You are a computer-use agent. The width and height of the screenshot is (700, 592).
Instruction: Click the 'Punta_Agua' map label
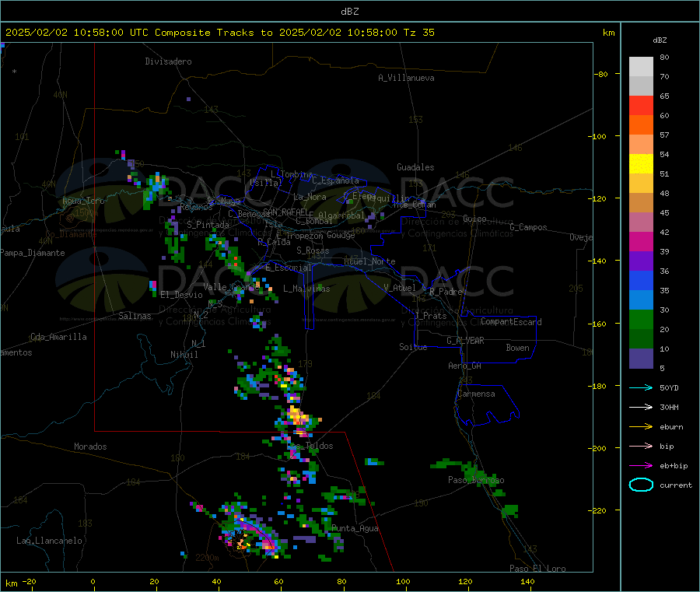355,528
